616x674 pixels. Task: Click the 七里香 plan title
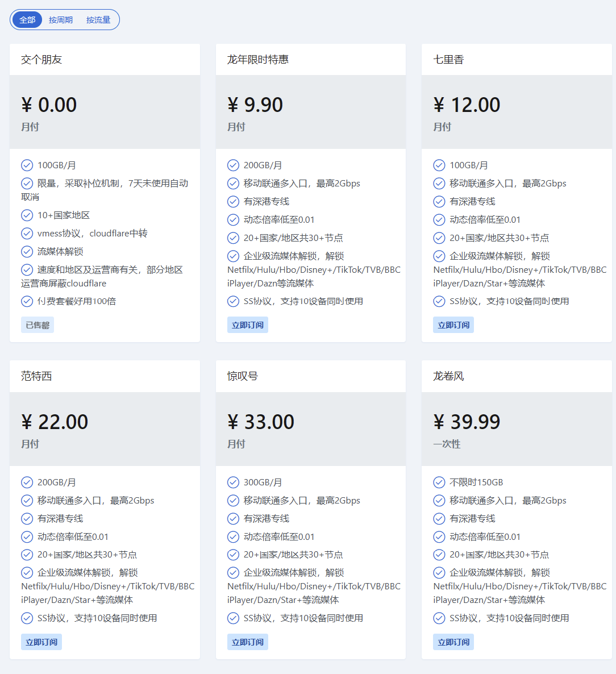click(x=449, y=59)
